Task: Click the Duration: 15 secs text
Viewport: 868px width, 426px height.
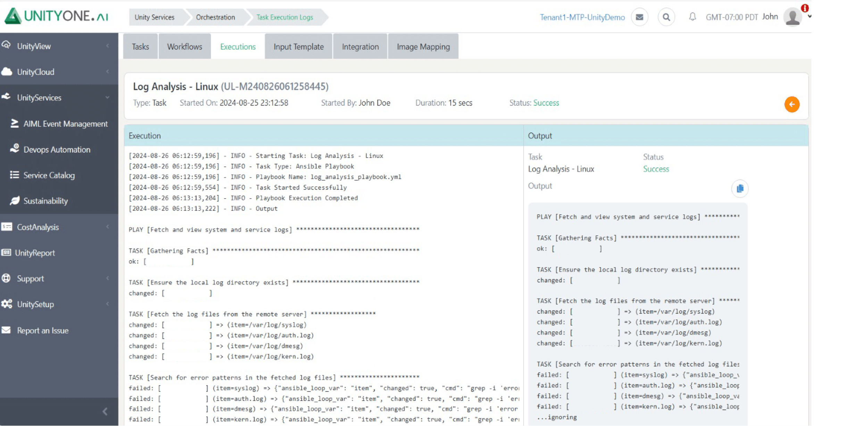Action: [x=444, y=103]
